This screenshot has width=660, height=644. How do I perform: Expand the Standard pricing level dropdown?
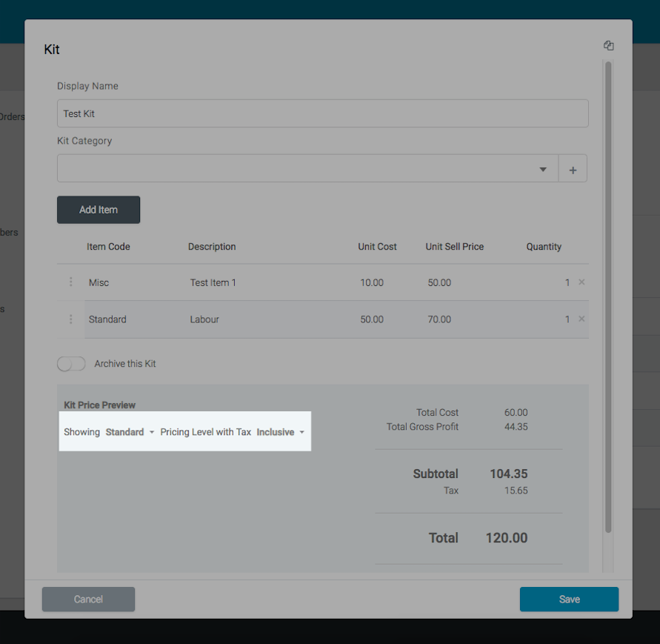tap(130, 432)
